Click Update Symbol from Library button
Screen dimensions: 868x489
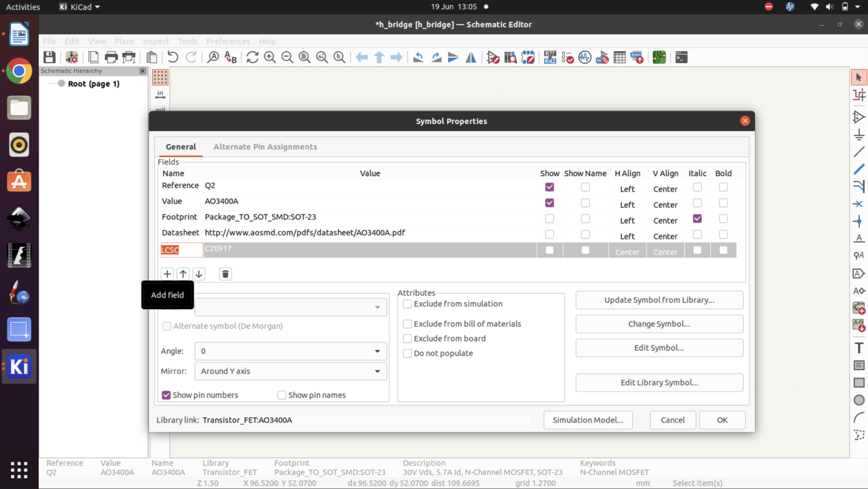click(x=659, y=300)
